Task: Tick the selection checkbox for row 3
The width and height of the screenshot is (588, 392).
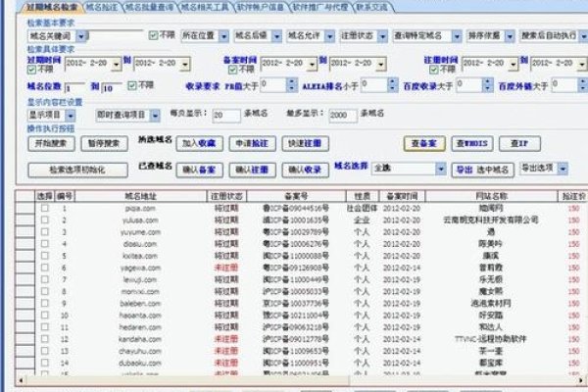Action: (x=45, y=232)
